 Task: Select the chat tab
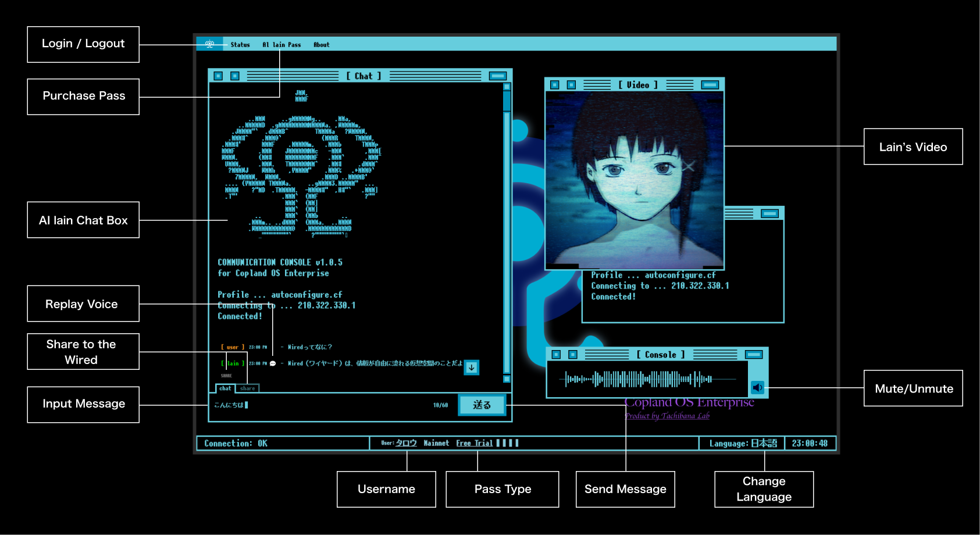(225, 388)
